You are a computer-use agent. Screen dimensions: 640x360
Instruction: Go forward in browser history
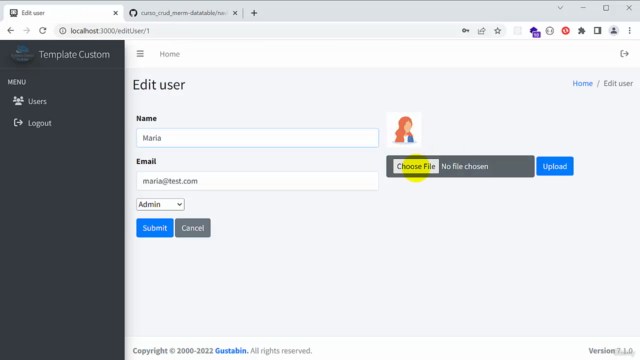[27, 31]
